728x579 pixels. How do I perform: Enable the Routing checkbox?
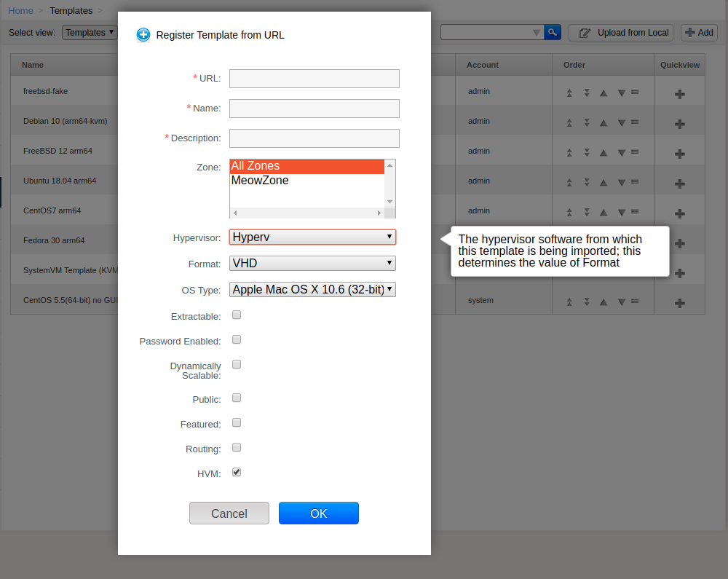click(x=237, y=447)
